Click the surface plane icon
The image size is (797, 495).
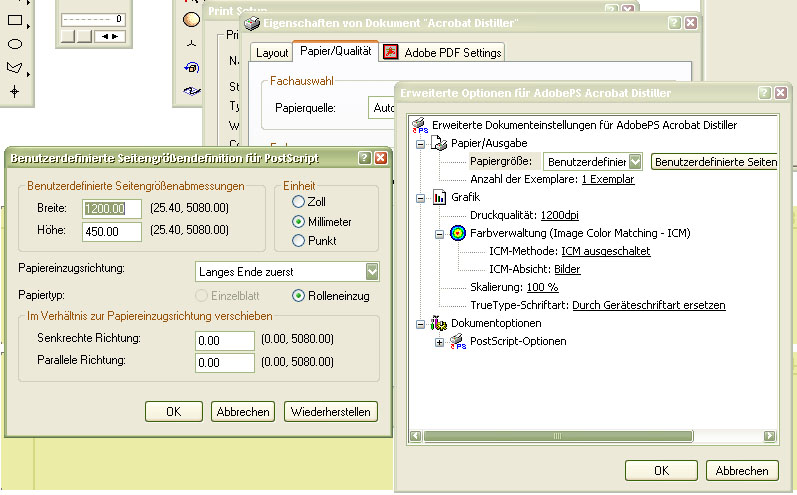[192, 91]
